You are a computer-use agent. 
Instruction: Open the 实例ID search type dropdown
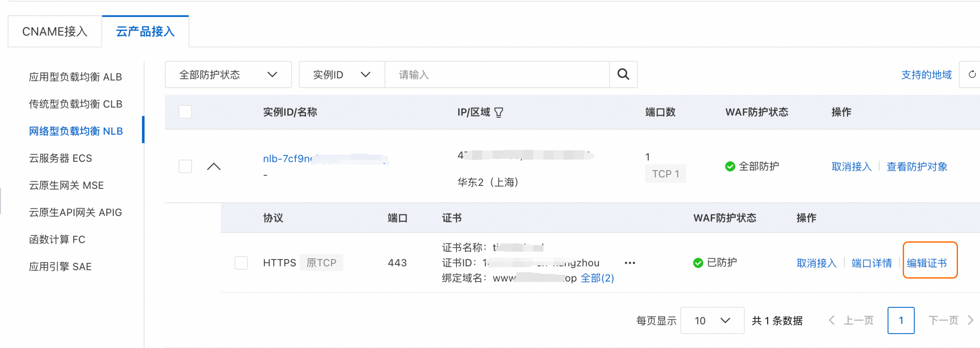coord(341,75)
